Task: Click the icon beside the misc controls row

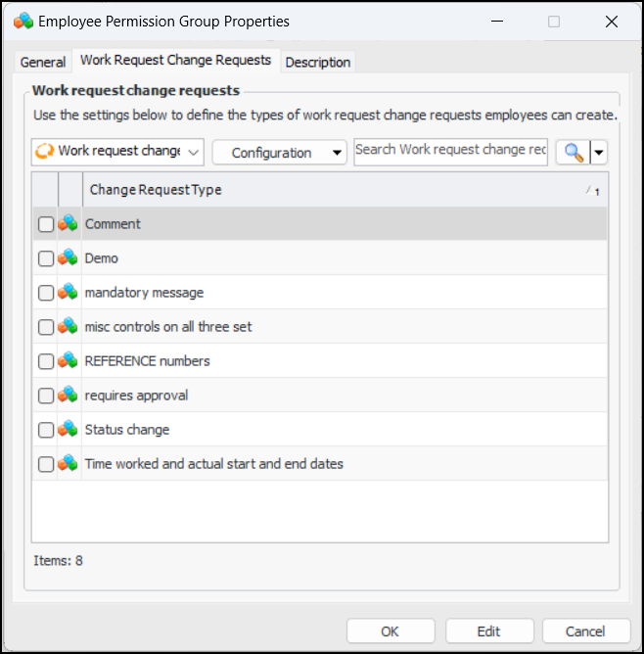Action: (69, 327)
